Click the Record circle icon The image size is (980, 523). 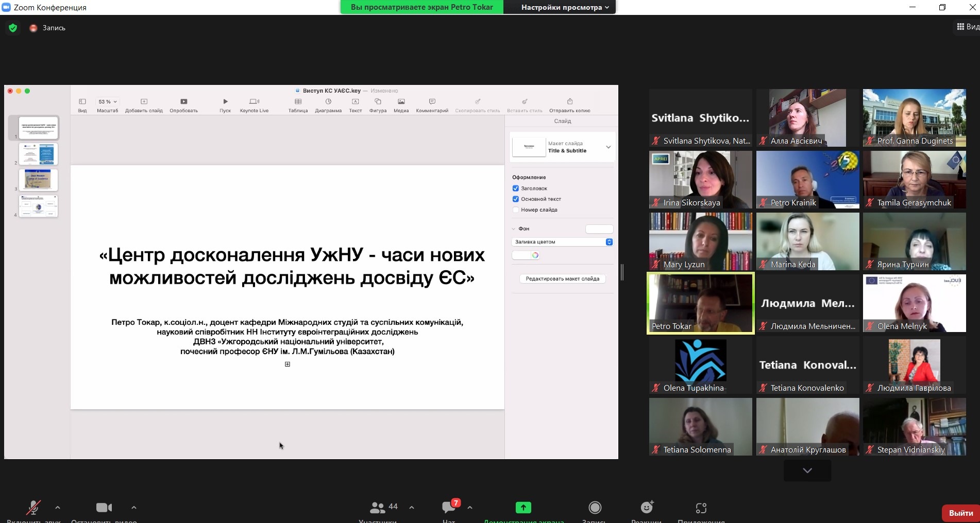click(x=595, y=508)
